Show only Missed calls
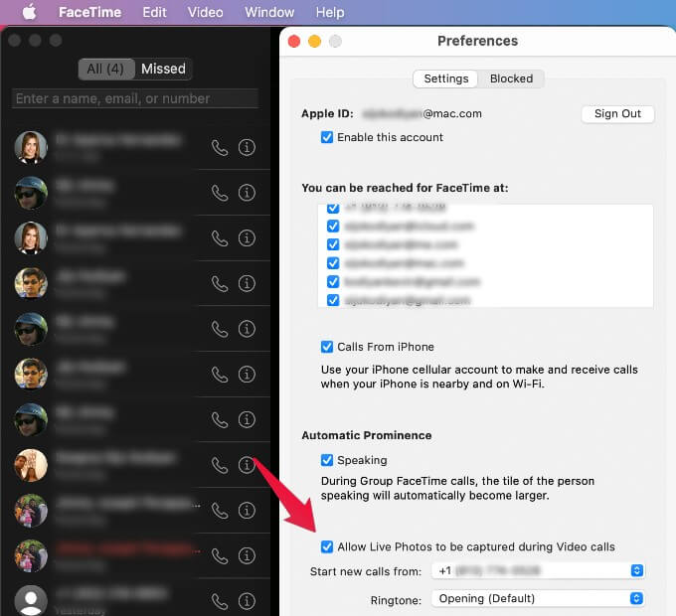Screen dimensions: 676x616 (x=163, y=69)
